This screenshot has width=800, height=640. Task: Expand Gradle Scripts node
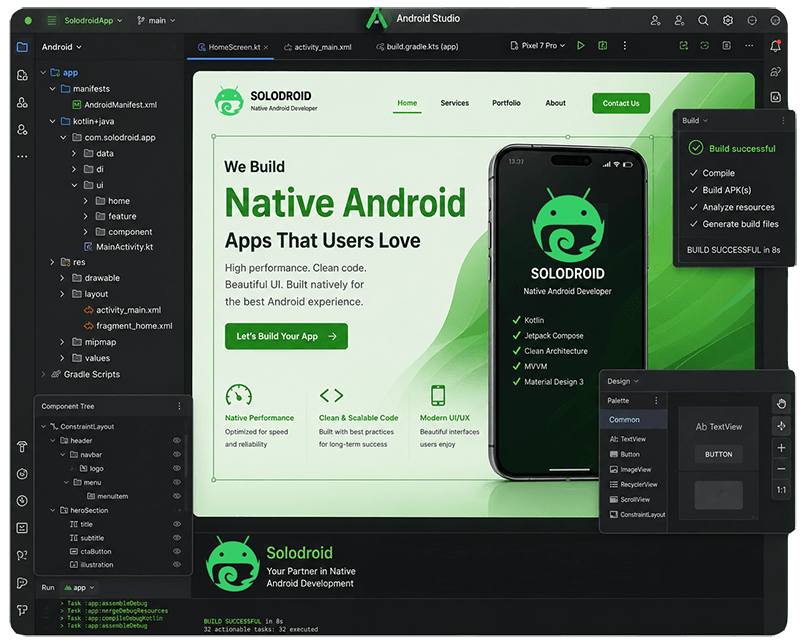tap(43, 374)
